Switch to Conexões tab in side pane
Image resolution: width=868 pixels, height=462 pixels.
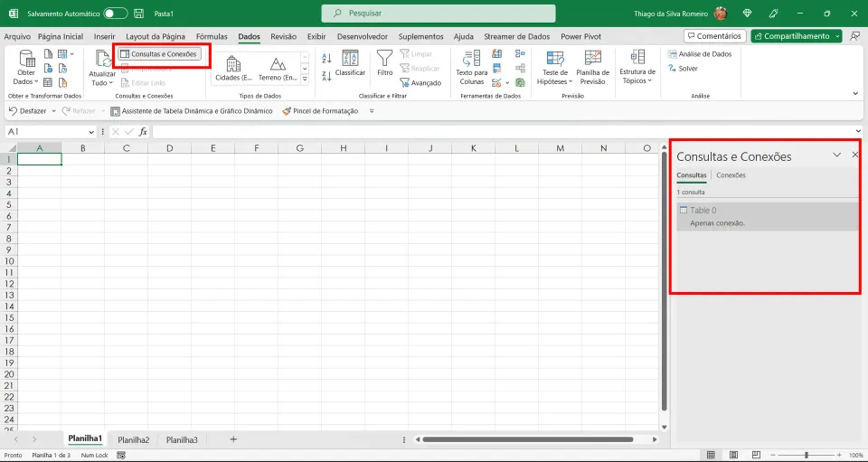[x=731, y=175]
